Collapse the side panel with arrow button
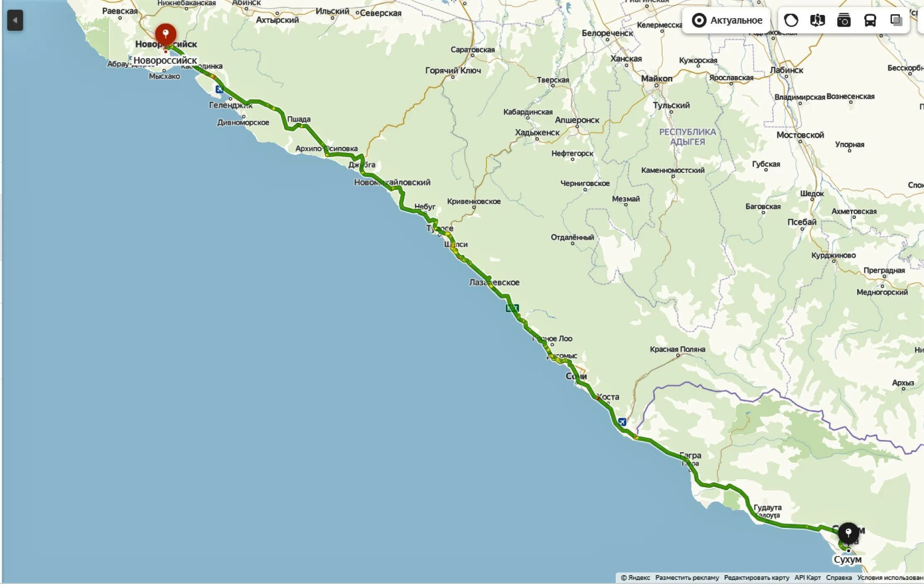 pos(15,20)
